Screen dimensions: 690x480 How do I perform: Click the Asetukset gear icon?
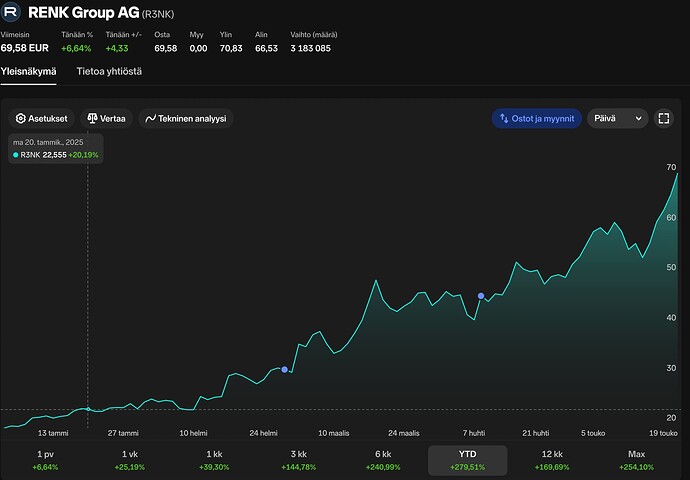pos(21,118)
